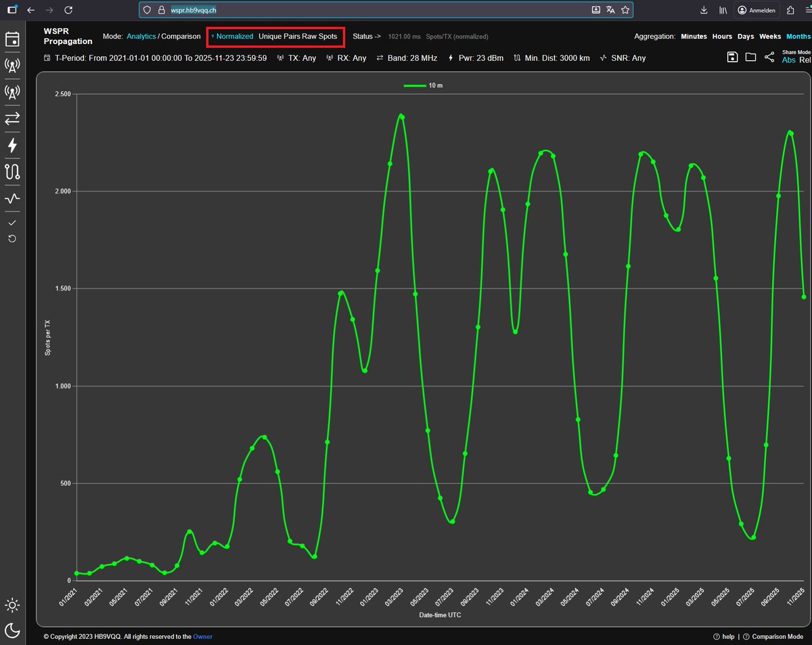
Task: Open the distance route sidebar icon
Action: point(12,171)
